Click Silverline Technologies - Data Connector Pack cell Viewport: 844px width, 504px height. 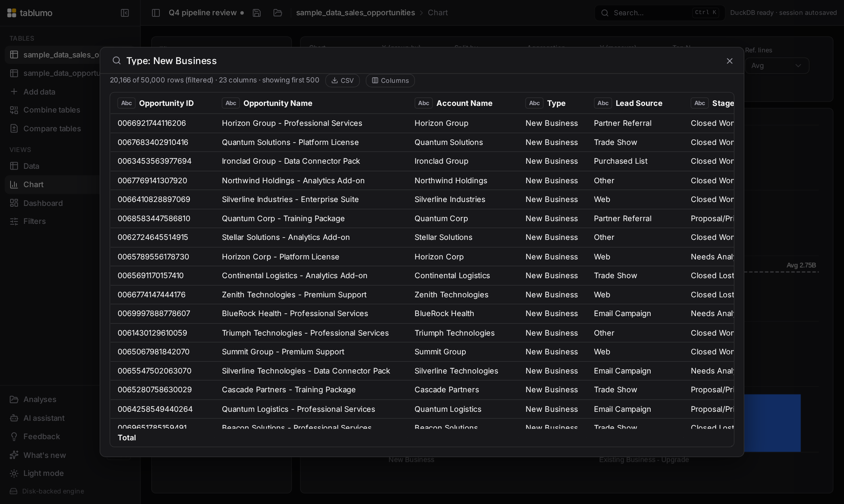click(x=306, y=371)
